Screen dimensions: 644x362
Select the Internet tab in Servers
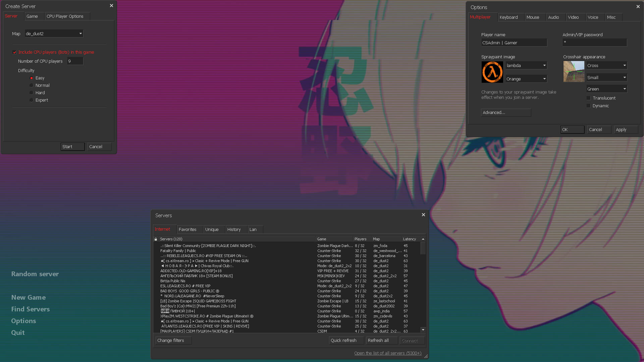tap(165, 229)
